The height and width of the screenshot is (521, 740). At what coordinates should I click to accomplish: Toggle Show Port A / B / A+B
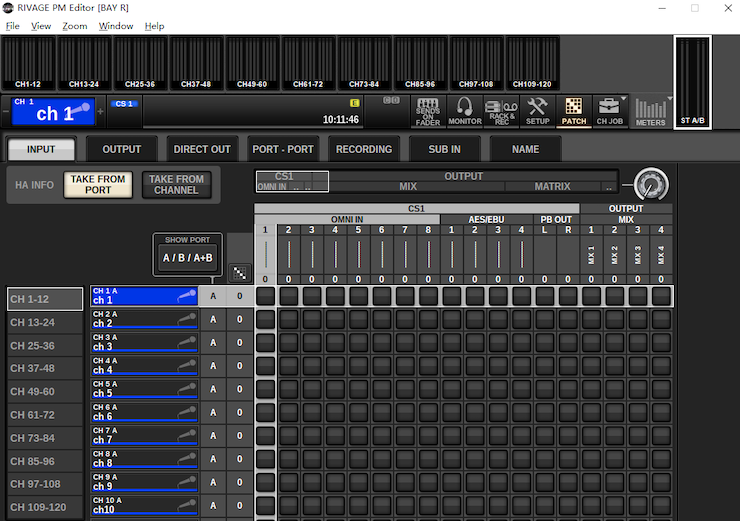pyautogui.click(x=187, y=258)
